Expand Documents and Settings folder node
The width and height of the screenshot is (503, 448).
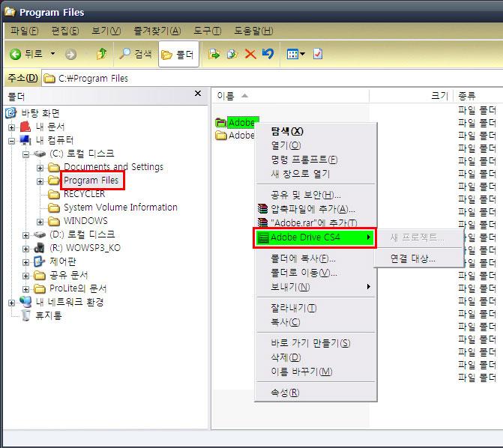point(40,168)
